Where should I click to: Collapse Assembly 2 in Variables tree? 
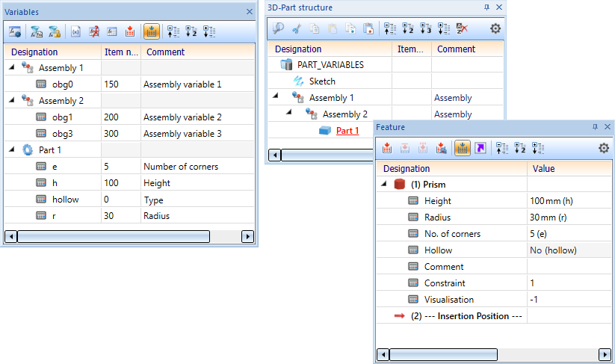coord(12,100)
